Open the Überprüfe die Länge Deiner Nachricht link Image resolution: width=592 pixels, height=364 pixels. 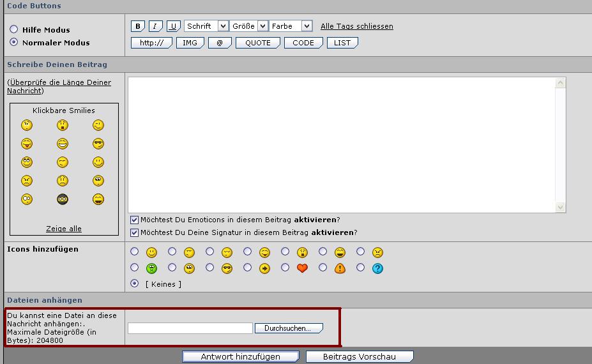59,86
